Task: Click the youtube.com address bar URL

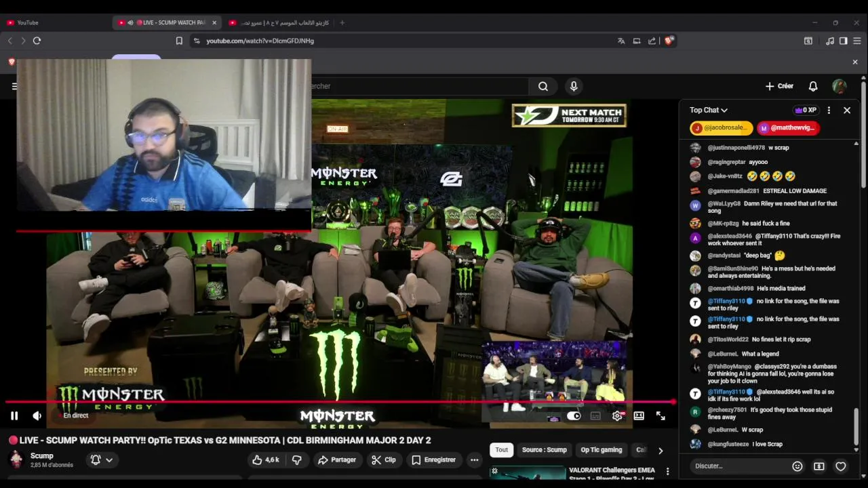Action: [x=260, y=41]
